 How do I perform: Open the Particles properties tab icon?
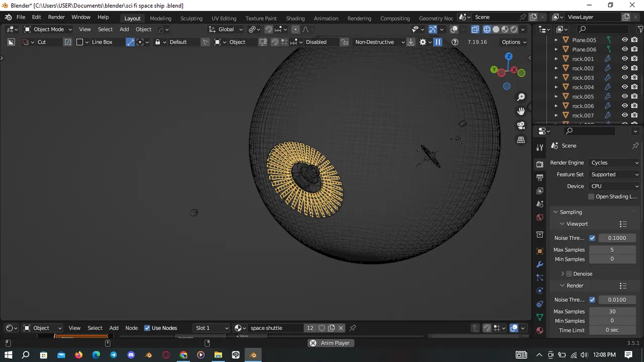tap(540, 278)
